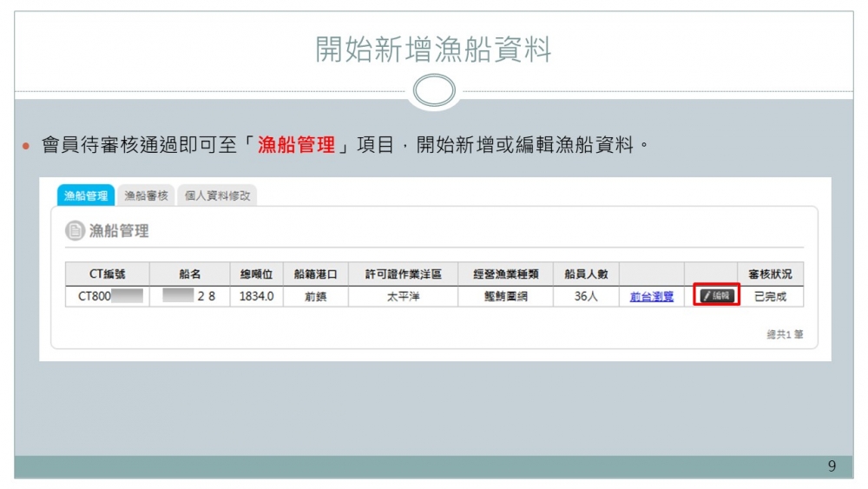Click the 總共1筆 record count text
This screenshot has height=489, width=868.
784,334
